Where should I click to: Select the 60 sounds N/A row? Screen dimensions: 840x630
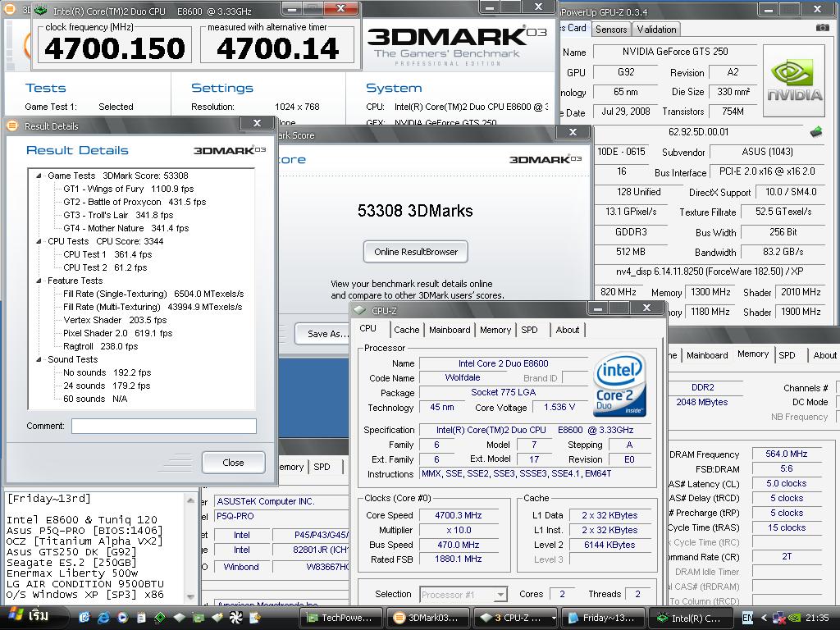coord(95,399)
